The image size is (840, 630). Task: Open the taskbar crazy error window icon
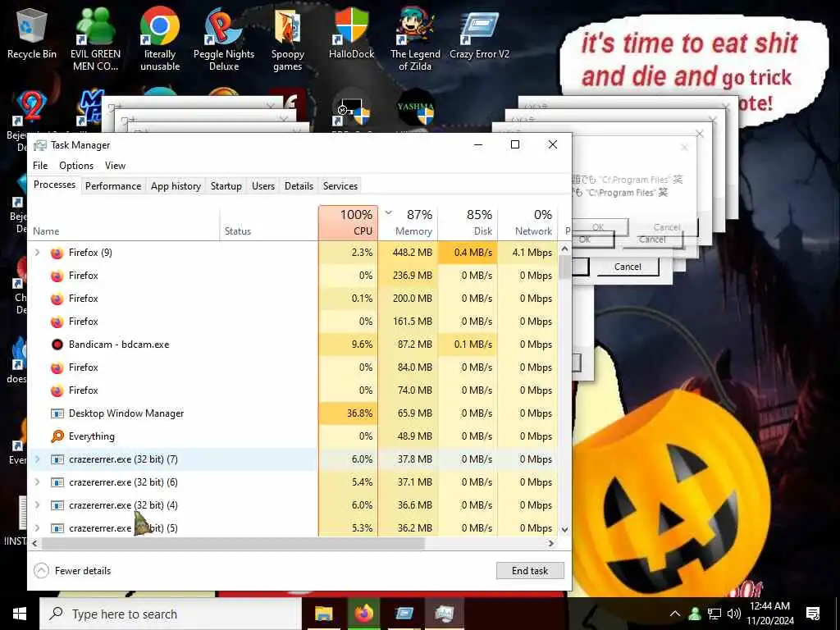click(404, 614)
